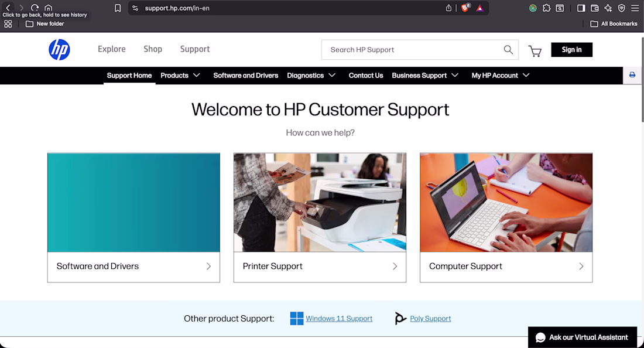644x348 pixels.
Task: Click the teal Software and Drivers banner
Action: pyautogui.click(x=133, y=203)
